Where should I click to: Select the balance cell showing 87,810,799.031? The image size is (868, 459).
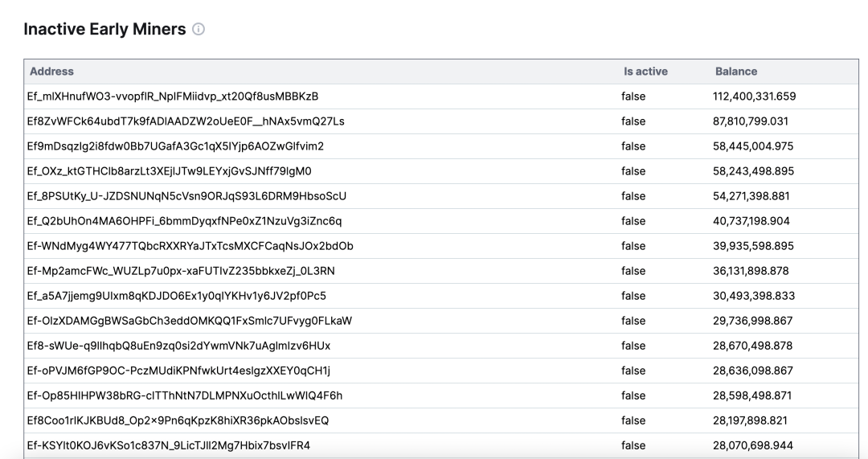(751, 121)
